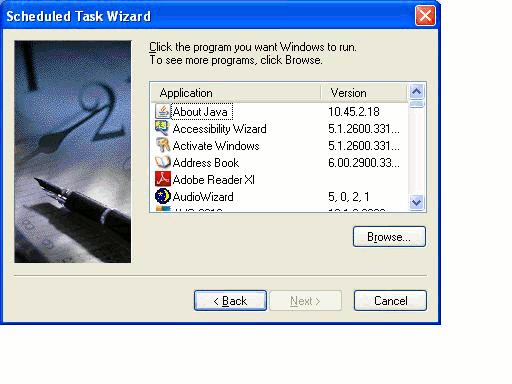512x384 pixels.
Task: Select the AudioWizard moon icon
Action: click(163, 196)
